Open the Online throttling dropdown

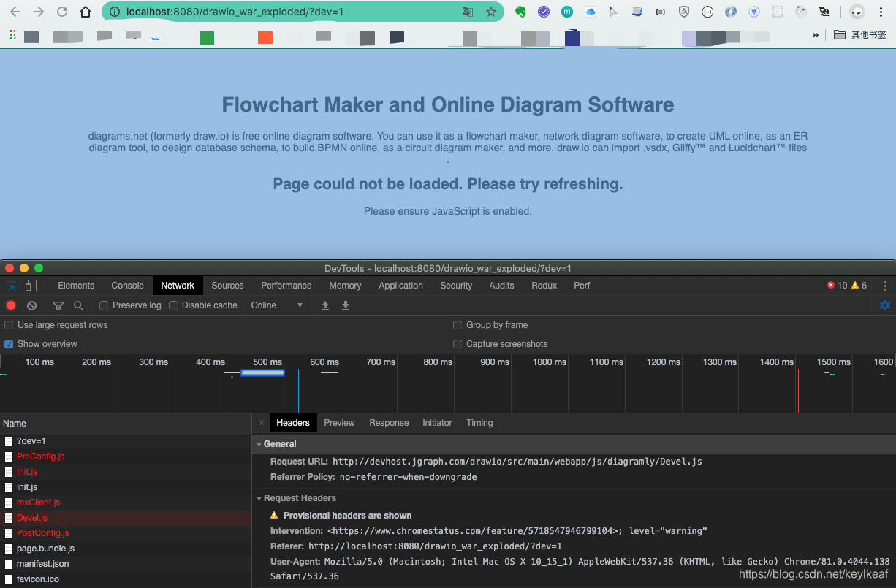tap(277, 305)
